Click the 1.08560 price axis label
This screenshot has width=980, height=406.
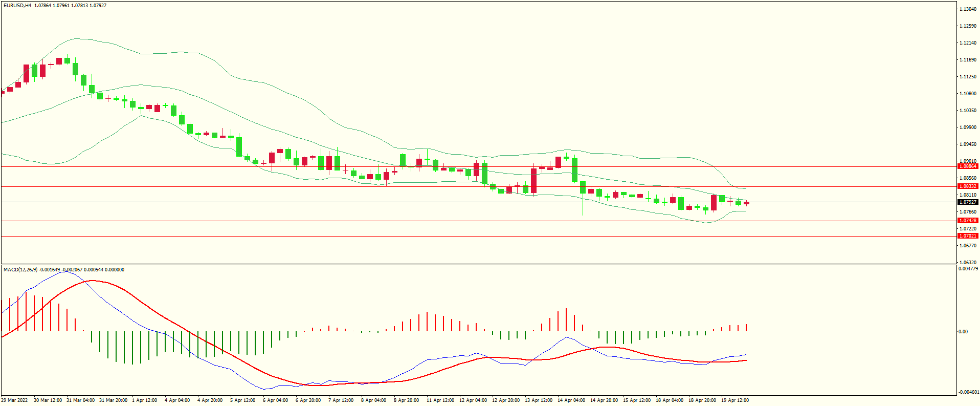coord(968,178)
